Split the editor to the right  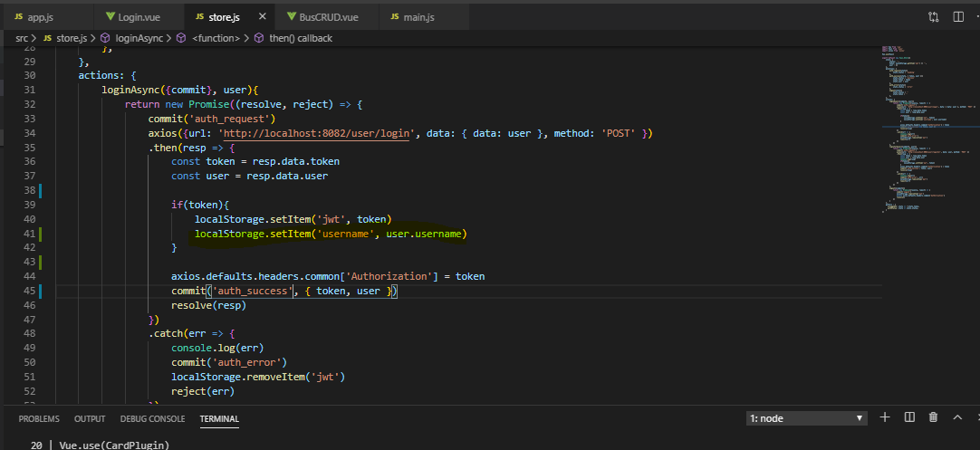click(x=958, y=17)
